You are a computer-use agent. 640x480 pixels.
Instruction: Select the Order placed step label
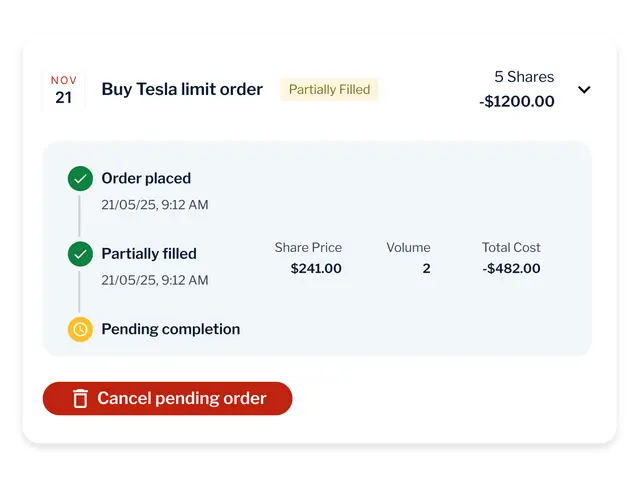coord(146,179)
